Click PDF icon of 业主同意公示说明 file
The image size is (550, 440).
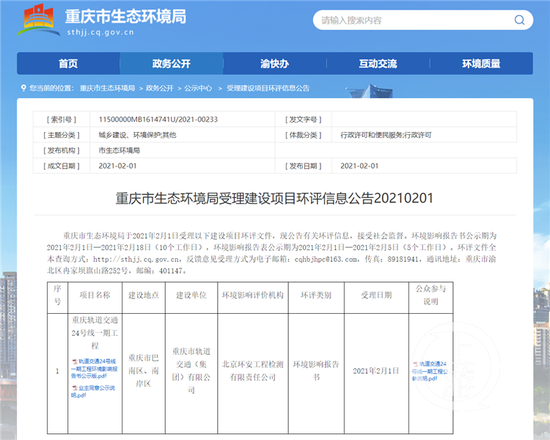[75, 388]
